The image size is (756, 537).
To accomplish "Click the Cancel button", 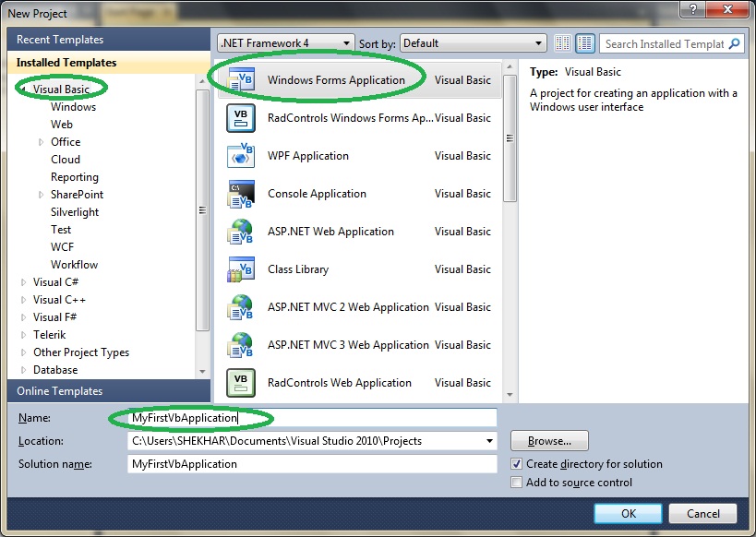I will pyautogui.click(x=703, y=513).
